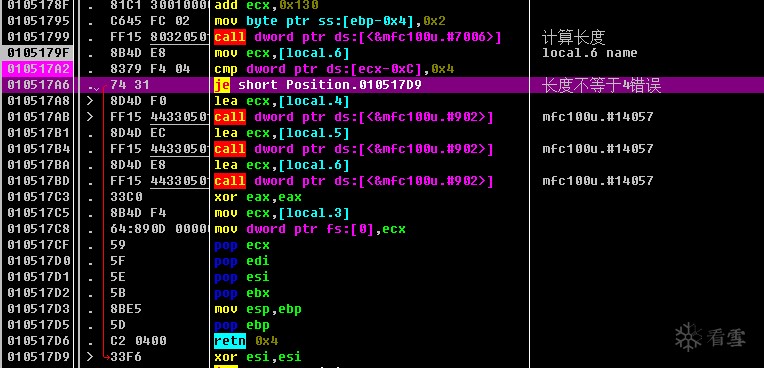
Task: Click instruction 'cmp dword ptr ds:[ecx-0xC],0x4'
Action: click(x=334, y=69)
